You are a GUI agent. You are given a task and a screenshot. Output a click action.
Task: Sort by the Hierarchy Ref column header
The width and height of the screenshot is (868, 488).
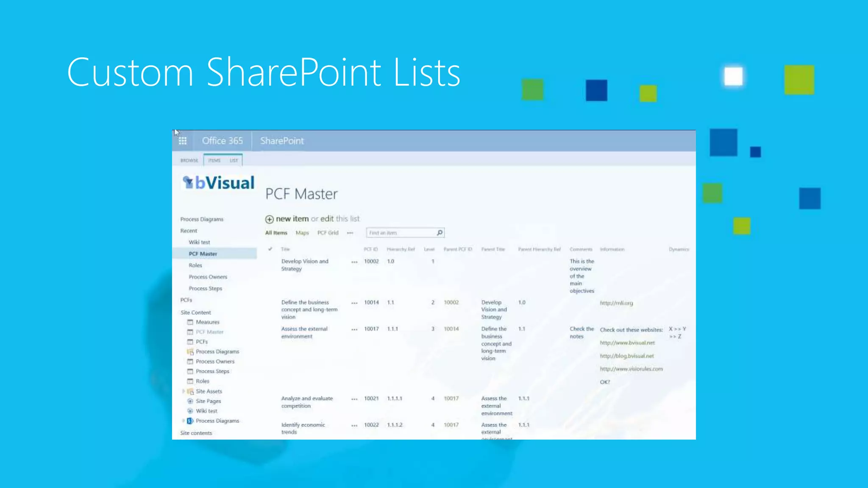pos(401,249)
